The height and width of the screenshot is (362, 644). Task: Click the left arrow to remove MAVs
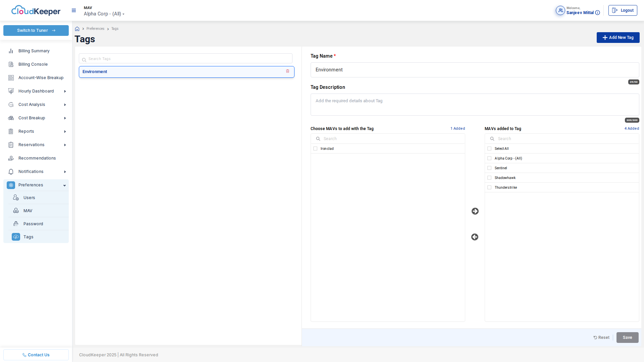point(475,237)
